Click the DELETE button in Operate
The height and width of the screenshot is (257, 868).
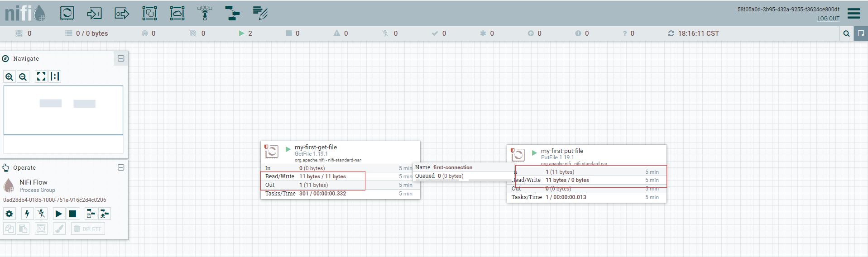[x=88, y=228]
